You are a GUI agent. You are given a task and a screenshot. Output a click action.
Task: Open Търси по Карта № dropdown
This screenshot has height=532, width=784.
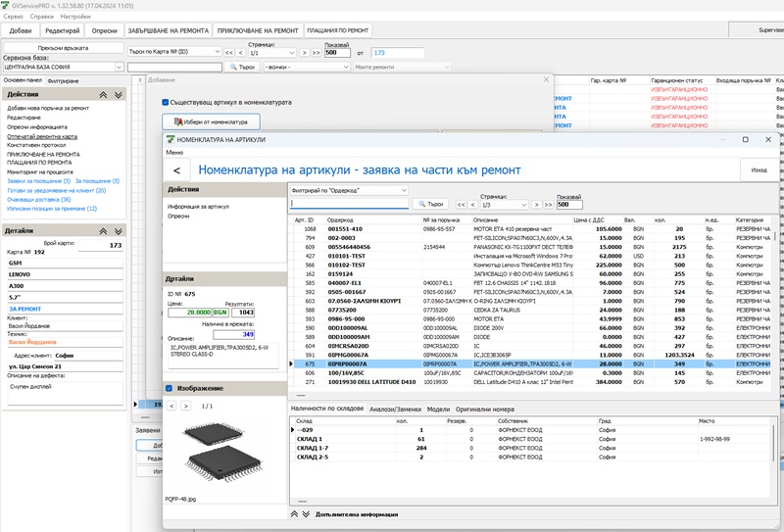tap(174, 52)
